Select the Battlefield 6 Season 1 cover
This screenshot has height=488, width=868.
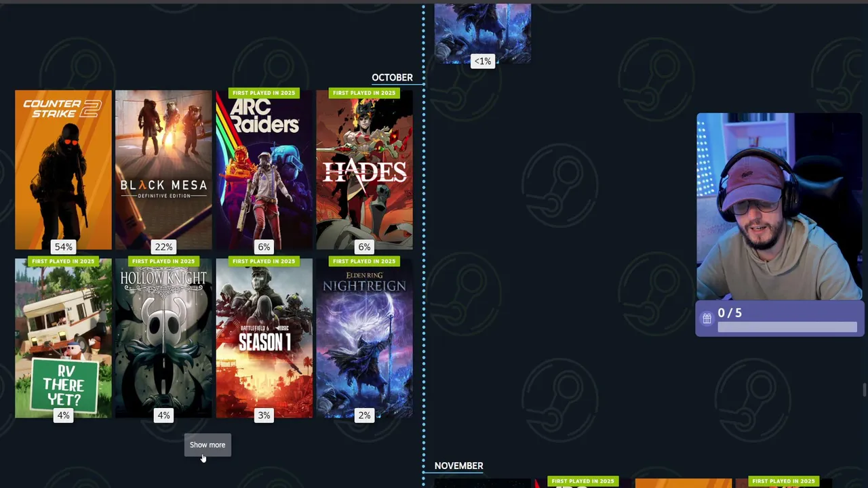pyautogui.click(x=264, y=338)
